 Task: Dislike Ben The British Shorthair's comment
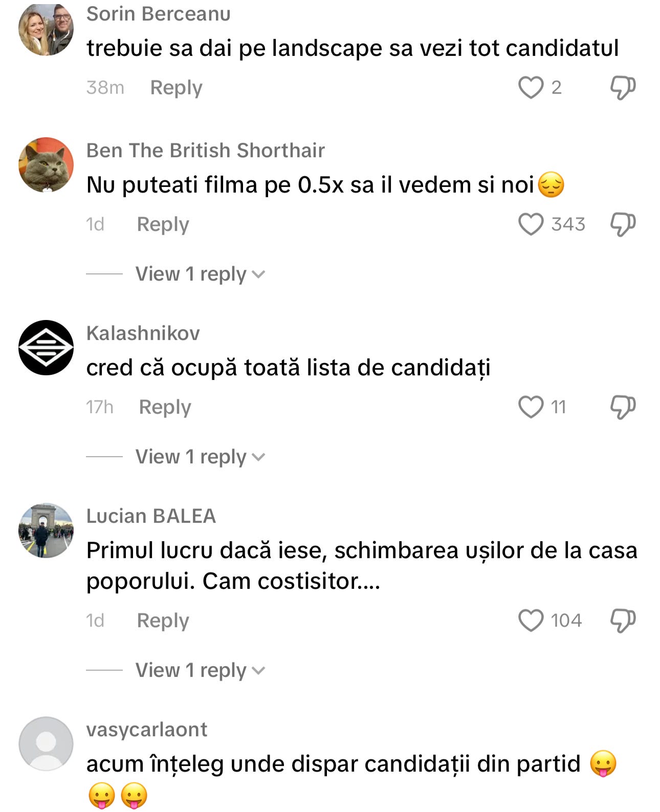623,224
